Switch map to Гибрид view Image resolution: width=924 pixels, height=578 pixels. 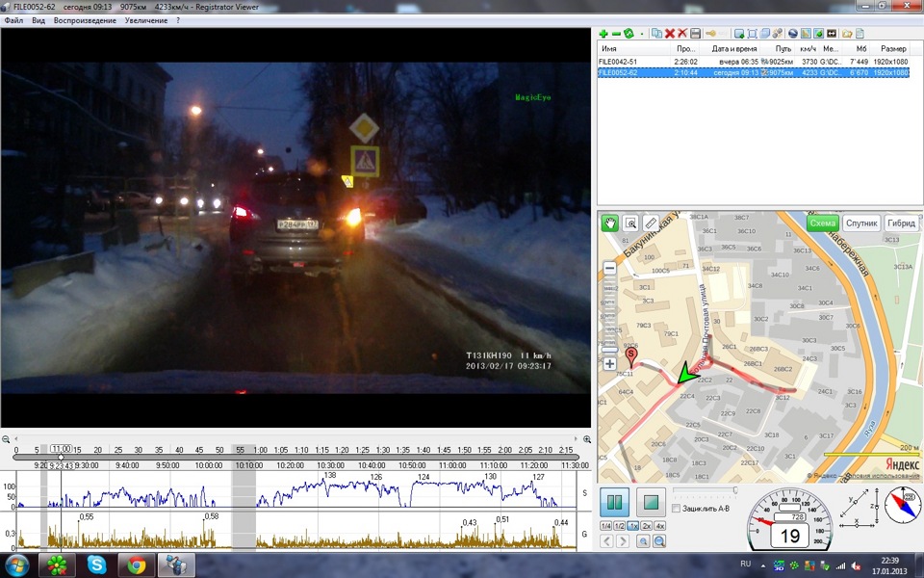point(902,223)
